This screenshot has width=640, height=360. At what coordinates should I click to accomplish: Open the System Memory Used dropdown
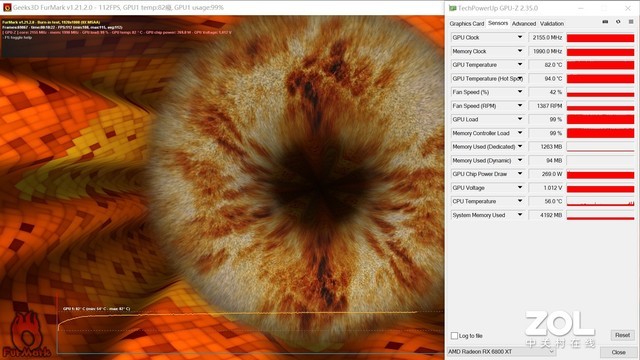520,215
